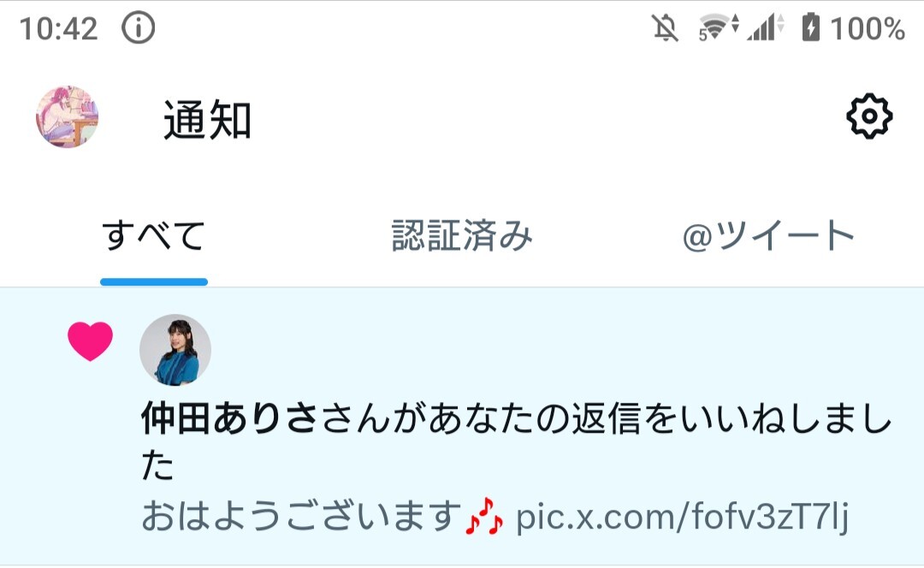Tap the 100% battery percentage text
This screenshot has height=568, width=924.
tap(867, 28)
